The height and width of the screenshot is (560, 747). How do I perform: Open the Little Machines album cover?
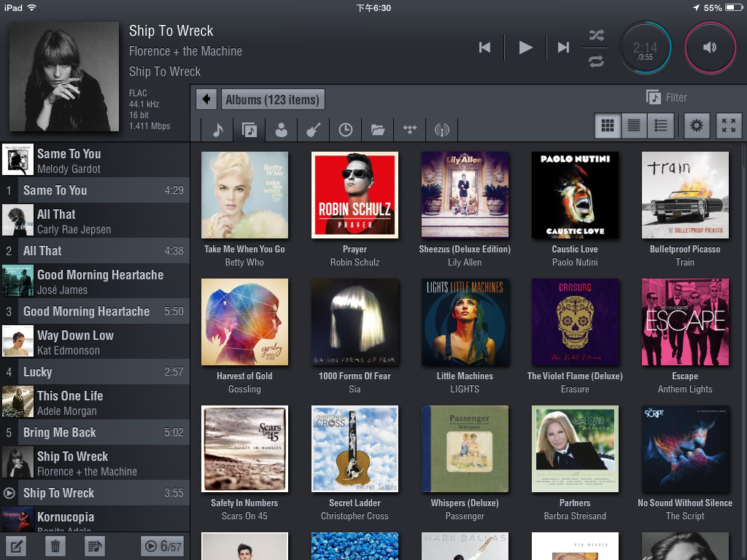[465, 322]
